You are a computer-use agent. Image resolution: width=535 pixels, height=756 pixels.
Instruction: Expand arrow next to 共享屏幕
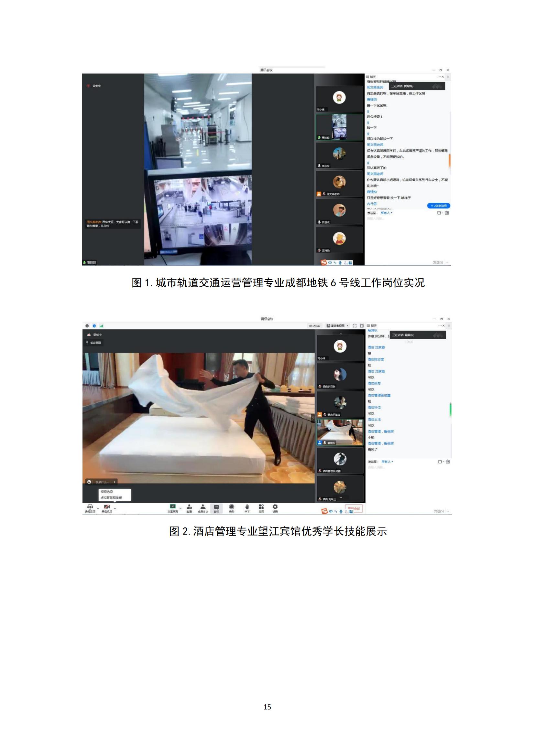coord(180,509)
